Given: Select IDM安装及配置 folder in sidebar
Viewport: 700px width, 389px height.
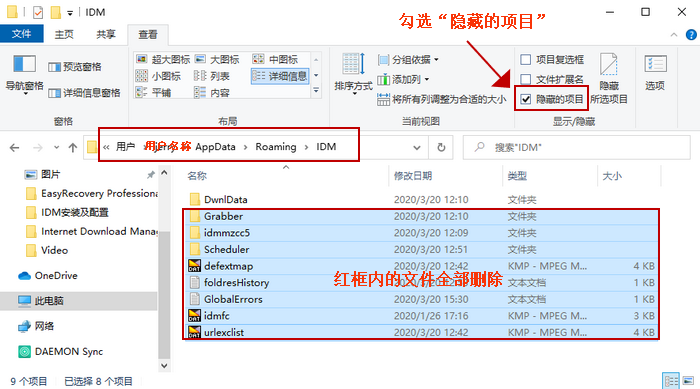Looking at the screenshot, I should tap(67, 213).
